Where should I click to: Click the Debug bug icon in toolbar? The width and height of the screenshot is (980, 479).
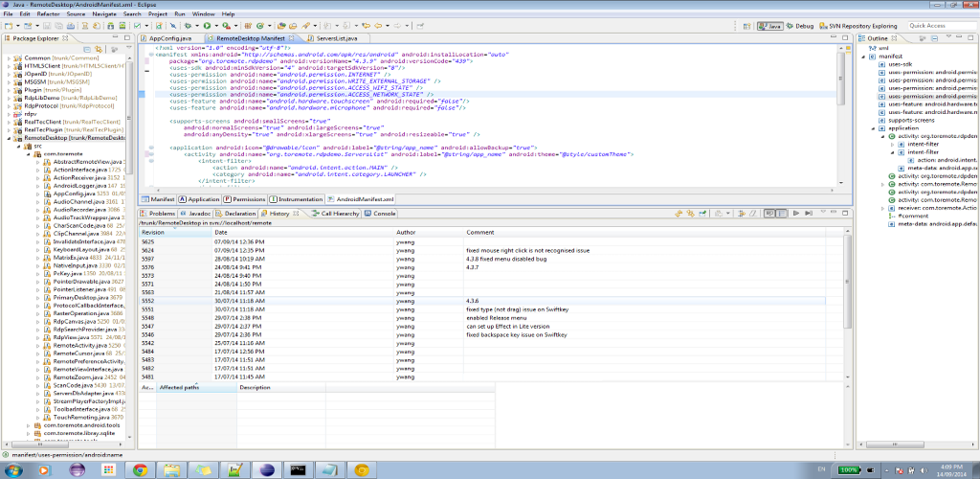tap(188, 26)
